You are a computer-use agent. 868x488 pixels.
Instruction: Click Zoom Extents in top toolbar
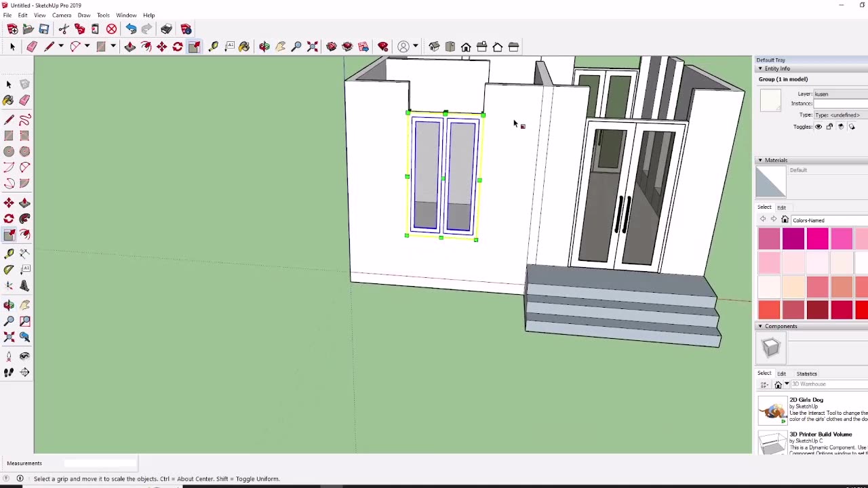coord(313,47)
